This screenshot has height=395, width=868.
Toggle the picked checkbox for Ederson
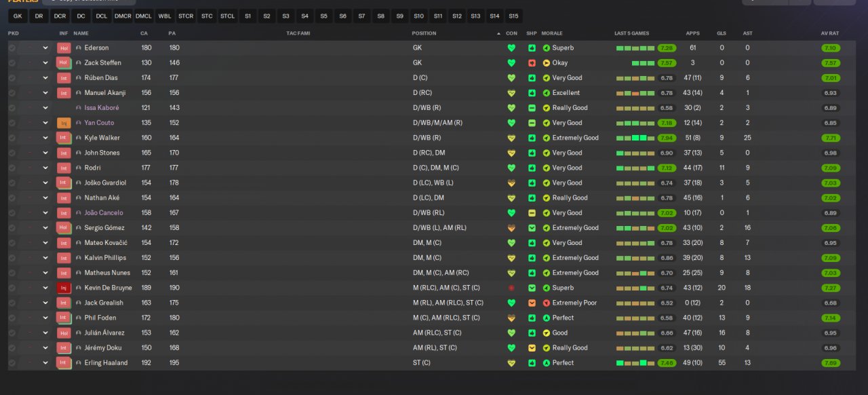[12, 48]
